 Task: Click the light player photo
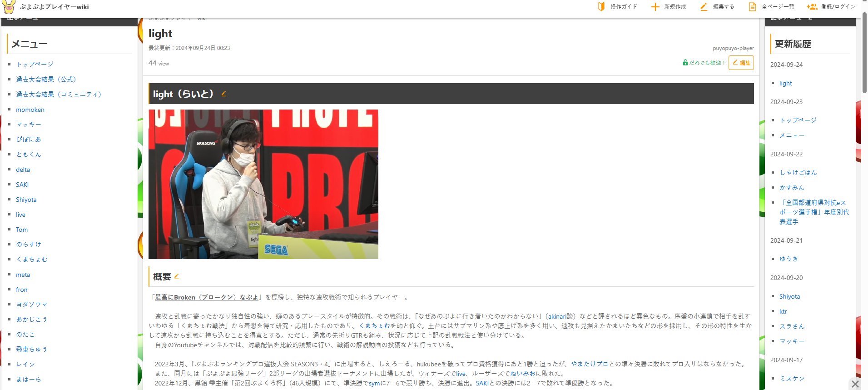pos(263,184)
